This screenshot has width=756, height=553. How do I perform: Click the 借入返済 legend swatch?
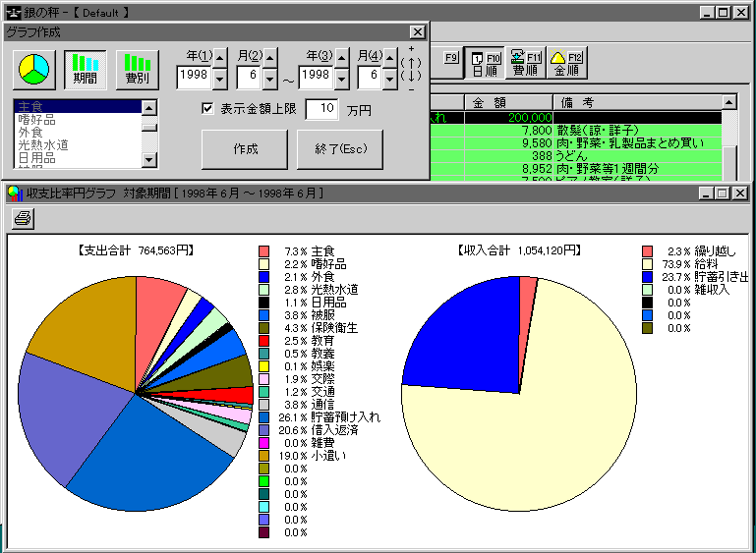tap(263, 430)
